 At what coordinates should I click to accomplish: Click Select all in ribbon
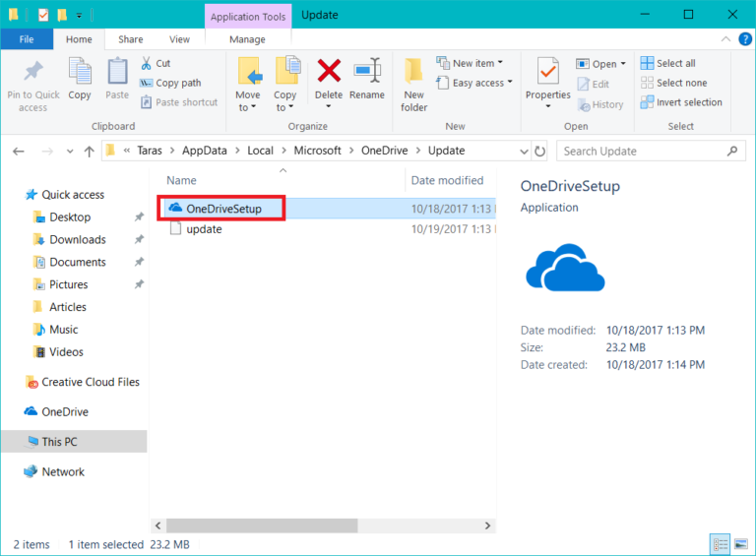tap(668, 63)
